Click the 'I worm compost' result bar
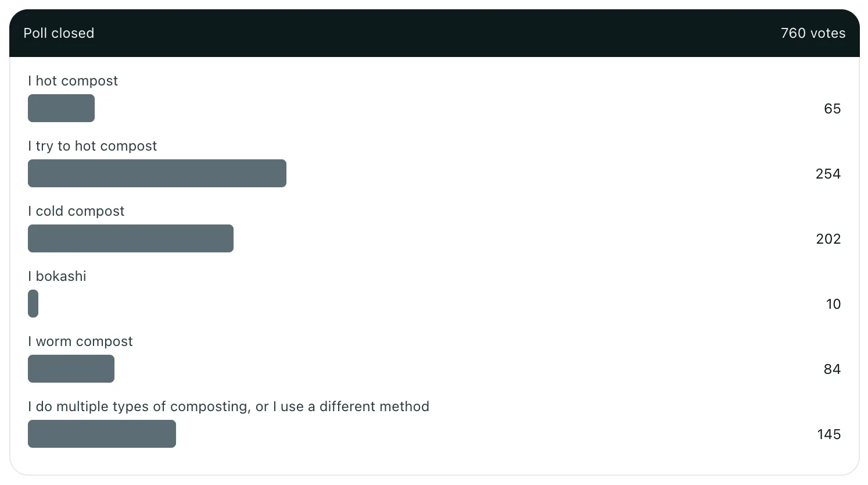 tap(71, 369)
